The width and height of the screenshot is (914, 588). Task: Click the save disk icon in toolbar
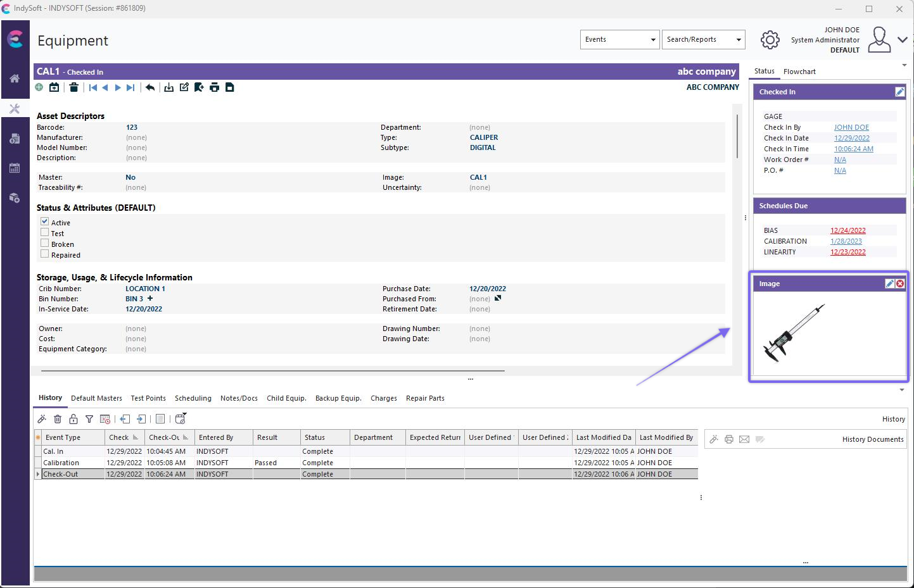click(230, 87)
